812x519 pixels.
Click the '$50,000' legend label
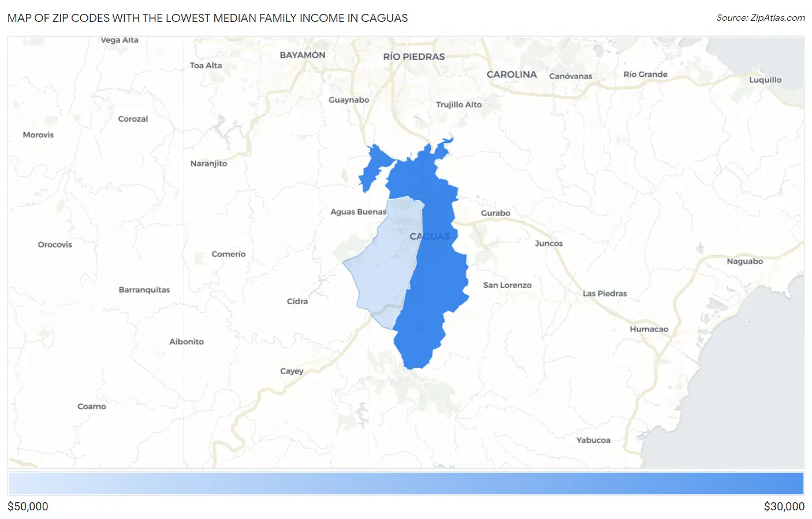tap(28, 506)
